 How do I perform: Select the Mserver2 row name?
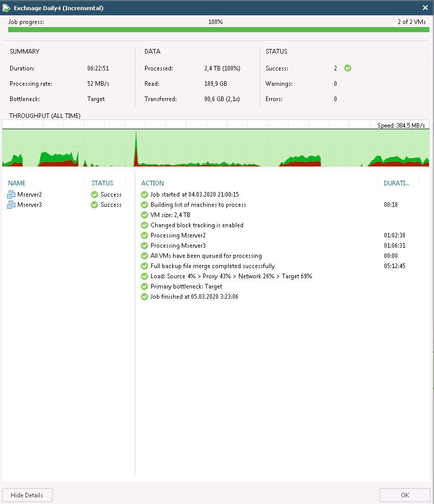click(30, 195)
